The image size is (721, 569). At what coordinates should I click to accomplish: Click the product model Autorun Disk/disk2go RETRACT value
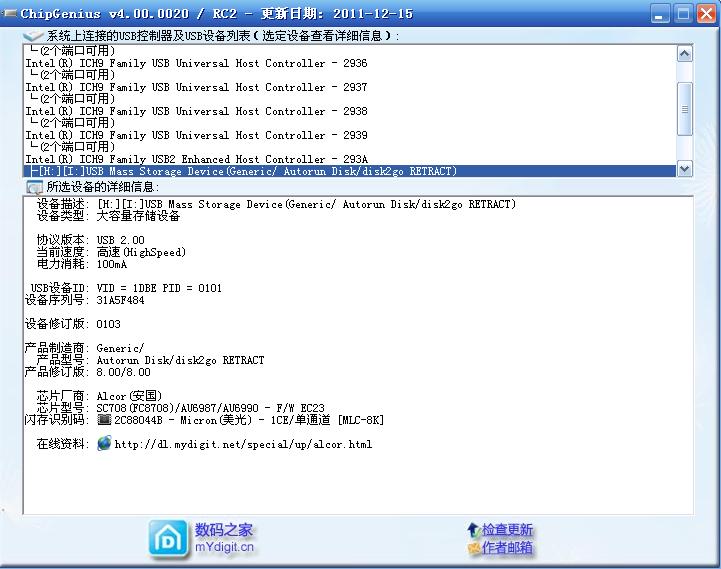[180, 360]
